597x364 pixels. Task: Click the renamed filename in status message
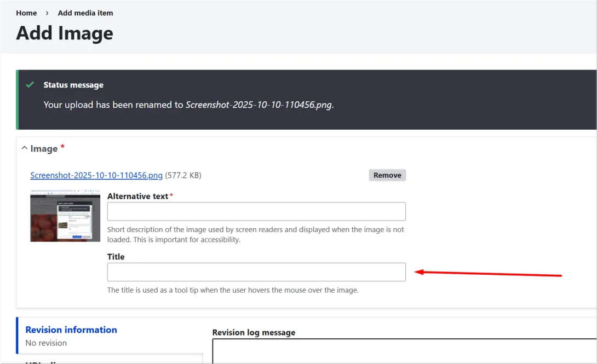[x=259, y=105]
